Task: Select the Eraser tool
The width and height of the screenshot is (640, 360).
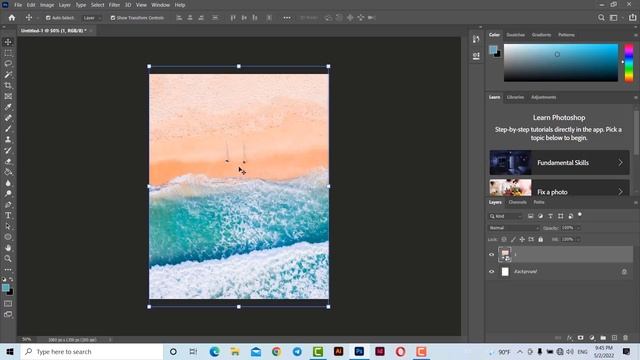Action: coord(8,161)
